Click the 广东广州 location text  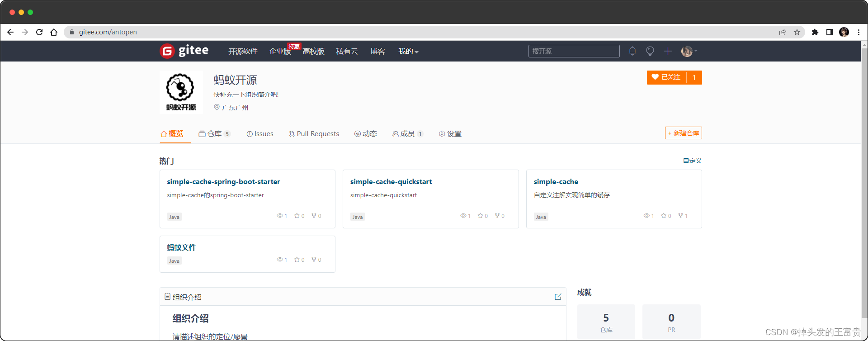[x=235, y=108]
